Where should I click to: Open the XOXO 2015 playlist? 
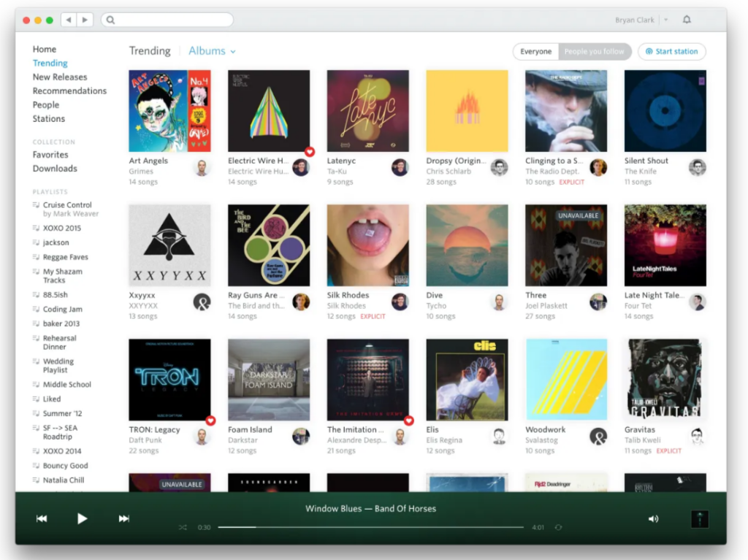(62, 228)
